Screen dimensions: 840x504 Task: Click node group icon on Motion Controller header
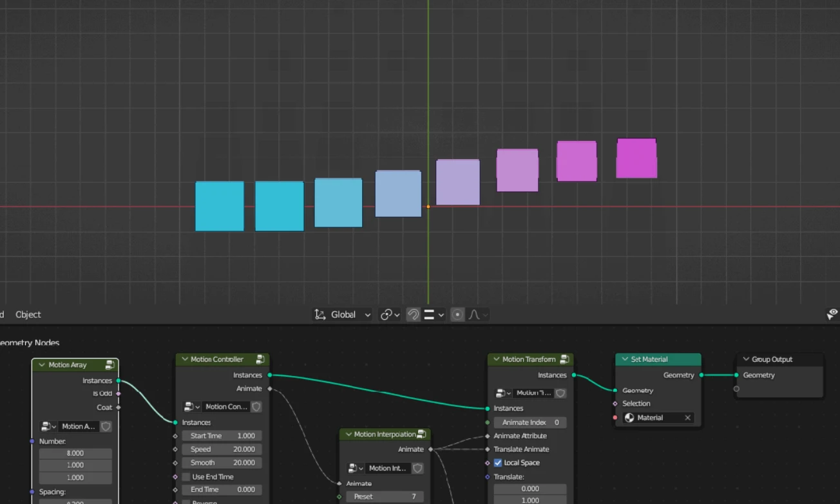pos(260,359)
